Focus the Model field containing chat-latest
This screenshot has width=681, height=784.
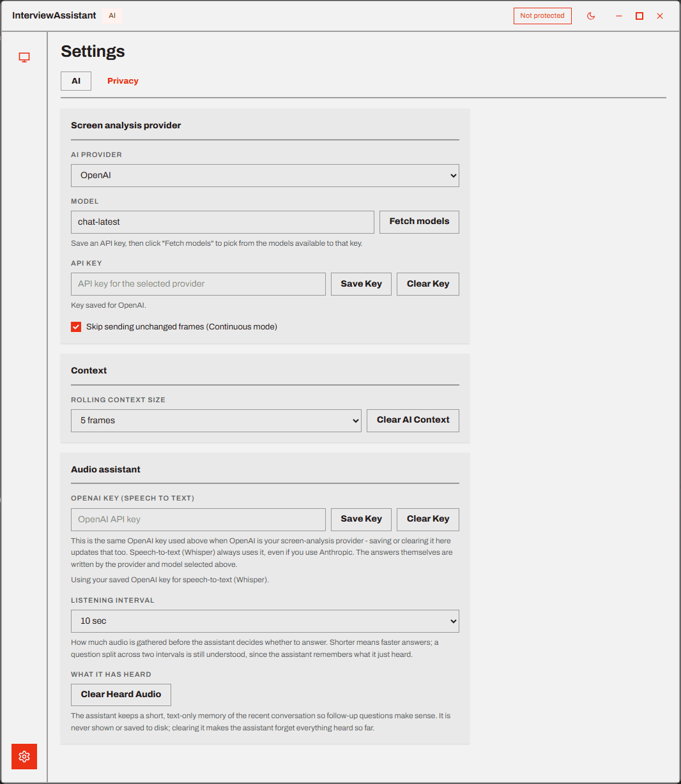(222, 222)
